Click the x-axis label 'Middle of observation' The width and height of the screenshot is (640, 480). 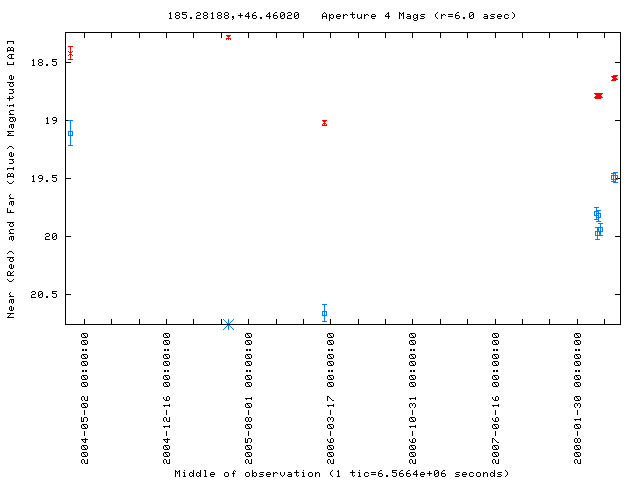pyautogui.click(x=247, y=474)
